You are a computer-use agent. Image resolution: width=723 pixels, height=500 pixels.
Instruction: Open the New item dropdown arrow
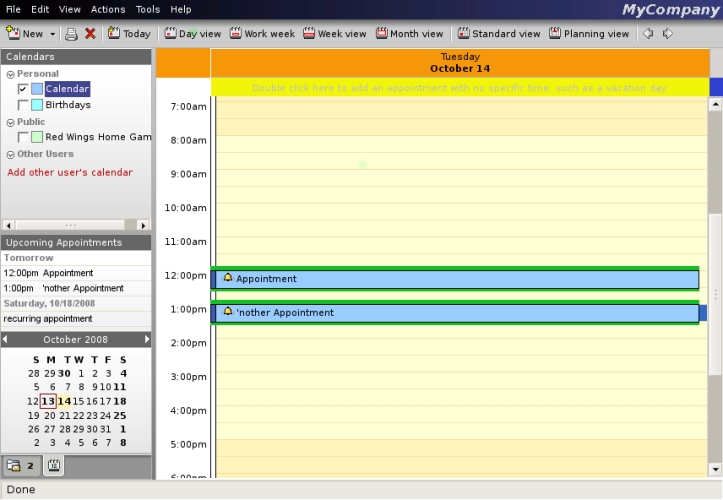[52, 34]
